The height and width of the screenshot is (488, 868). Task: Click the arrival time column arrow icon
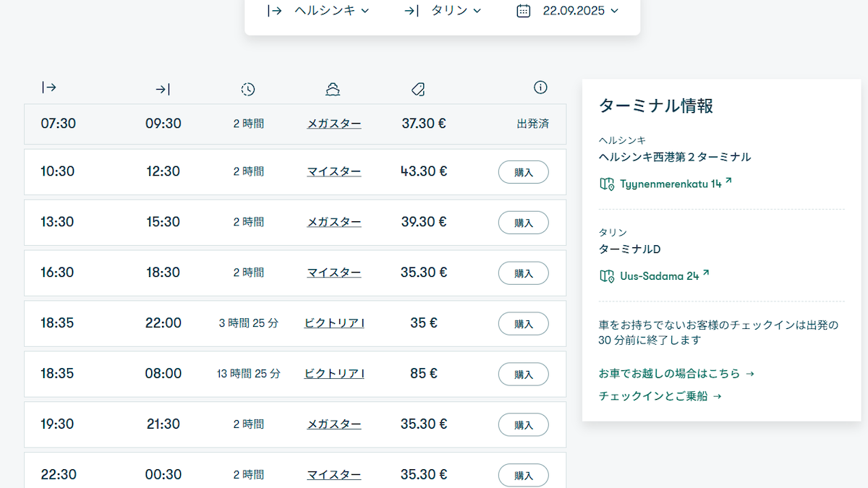163,90
